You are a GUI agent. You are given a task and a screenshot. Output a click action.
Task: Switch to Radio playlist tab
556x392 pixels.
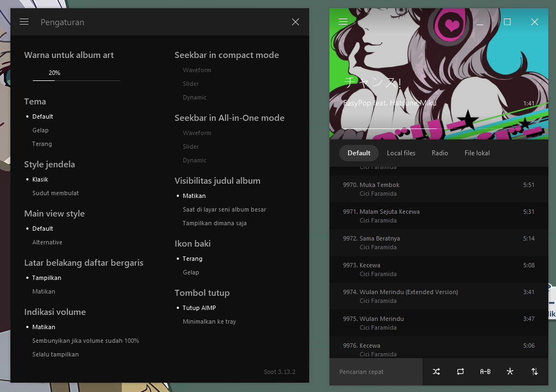pyautogui.click(x=439, y=153)
